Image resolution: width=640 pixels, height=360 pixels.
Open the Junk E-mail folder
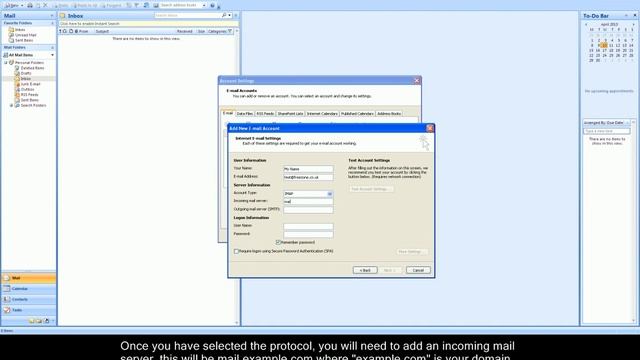[x=30, y=84]
